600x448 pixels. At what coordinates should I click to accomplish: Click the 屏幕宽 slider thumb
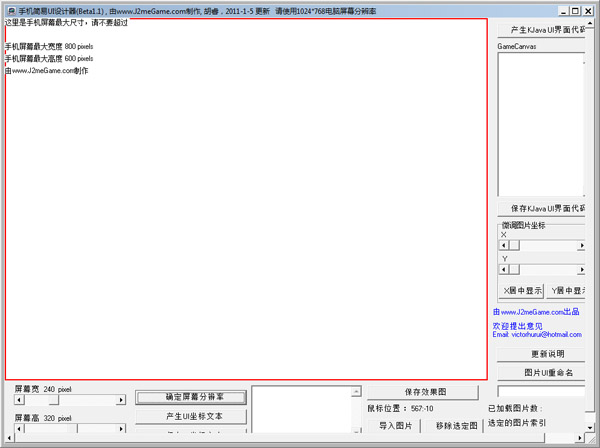tap(54, 400)
